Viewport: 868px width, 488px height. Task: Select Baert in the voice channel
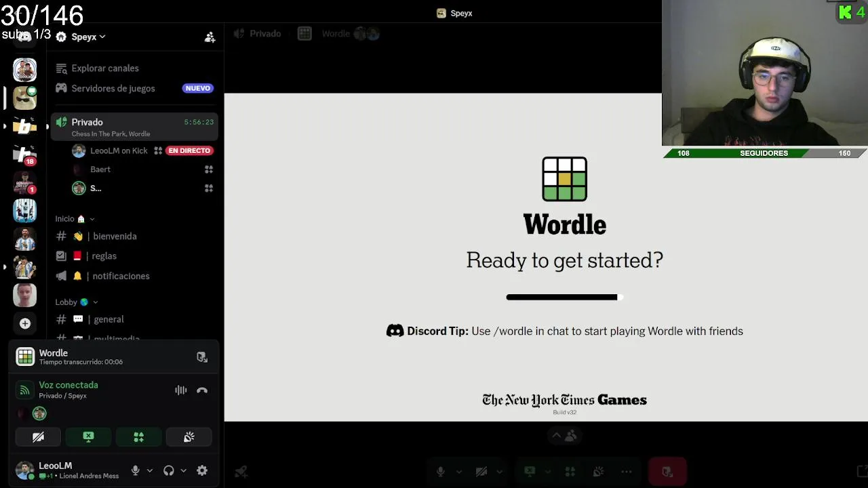pos(100,169)
